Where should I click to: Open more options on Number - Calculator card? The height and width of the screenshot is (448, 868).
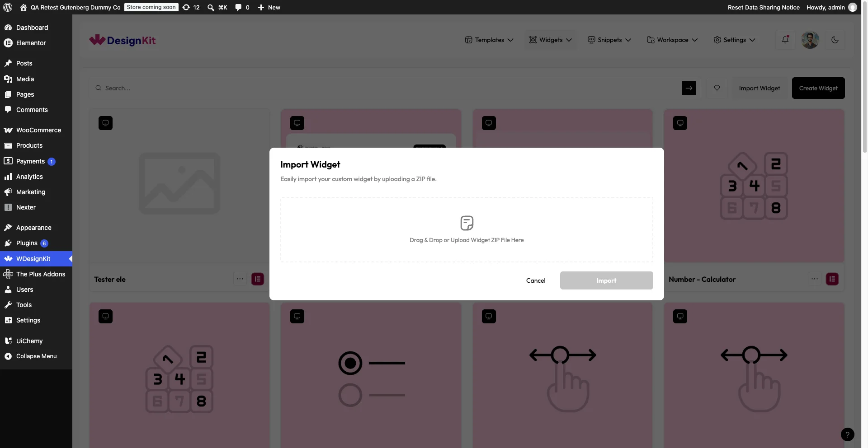coord(815,279)
